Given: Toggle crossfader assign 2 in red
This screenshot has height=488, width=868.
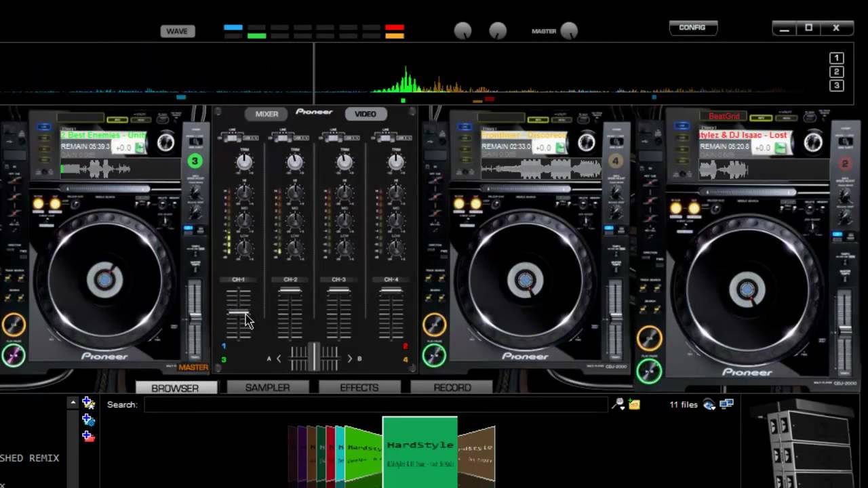Looking at the screenshot, I should pyautogui.click(x=405, y=346).
